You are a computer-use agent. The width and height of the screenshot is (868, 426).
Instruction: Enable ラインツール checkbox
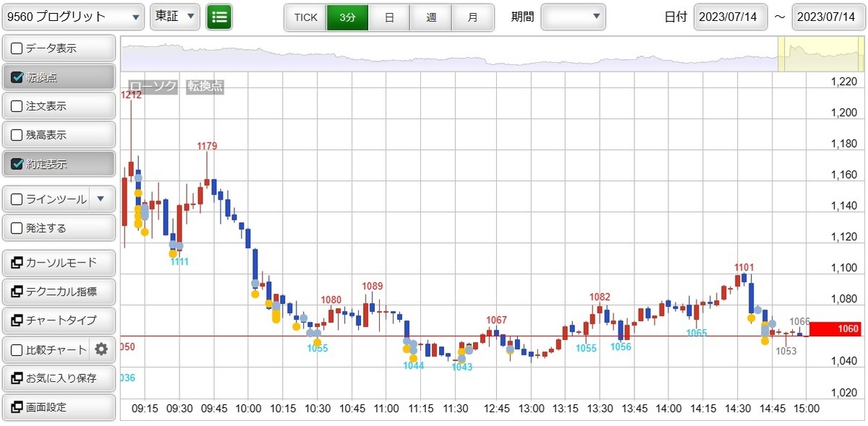click(x=17, y=199)
